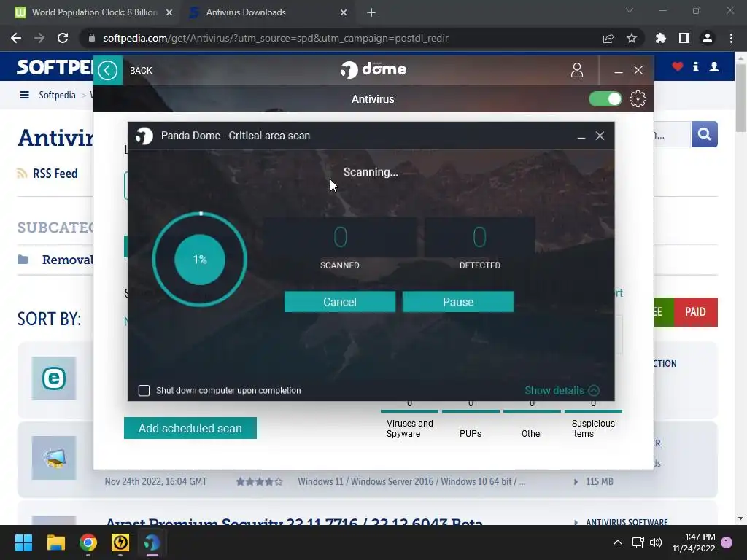Enable shut down computer upon completion

(144, 391)
